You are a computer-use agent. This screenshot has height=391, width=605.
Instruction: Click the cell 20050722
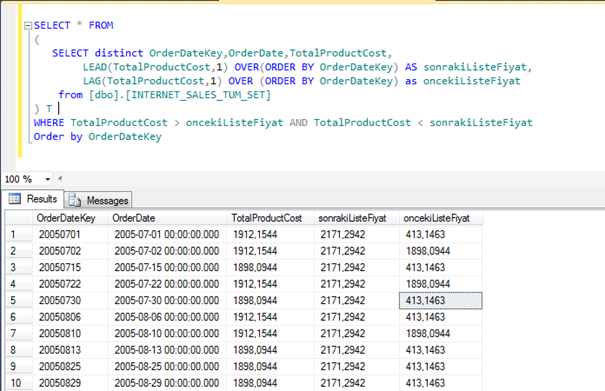pos(70,284)
